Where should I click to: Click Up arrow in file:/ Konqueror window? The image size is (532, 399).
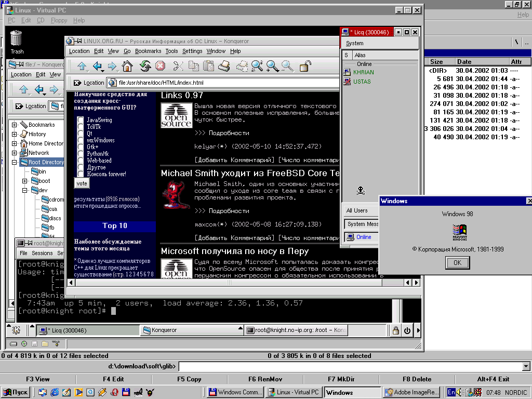coord(23,89)
